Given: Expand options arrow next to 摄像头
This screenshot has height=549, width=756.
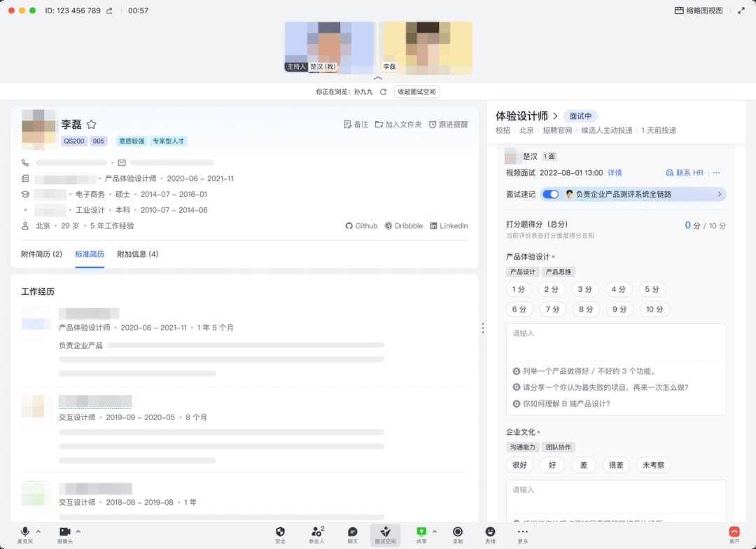Looking at the screenshot, I should point(78,531).
